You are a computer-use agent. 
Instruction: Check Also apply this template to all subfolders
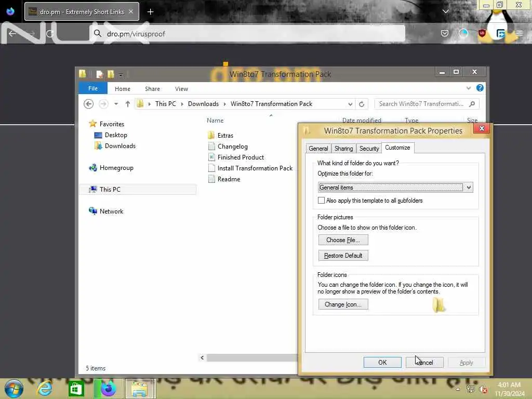[321, 201]
